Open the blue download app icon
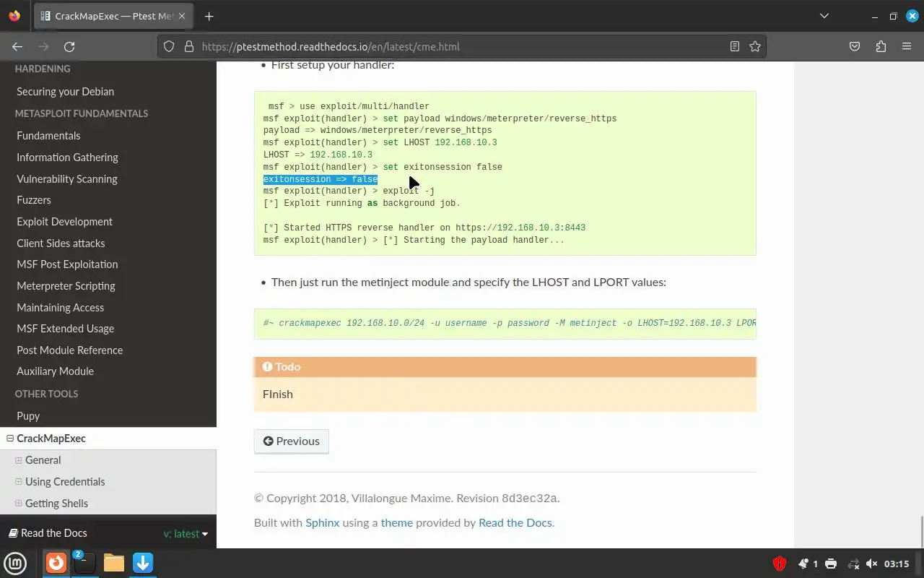 [143, 563]
